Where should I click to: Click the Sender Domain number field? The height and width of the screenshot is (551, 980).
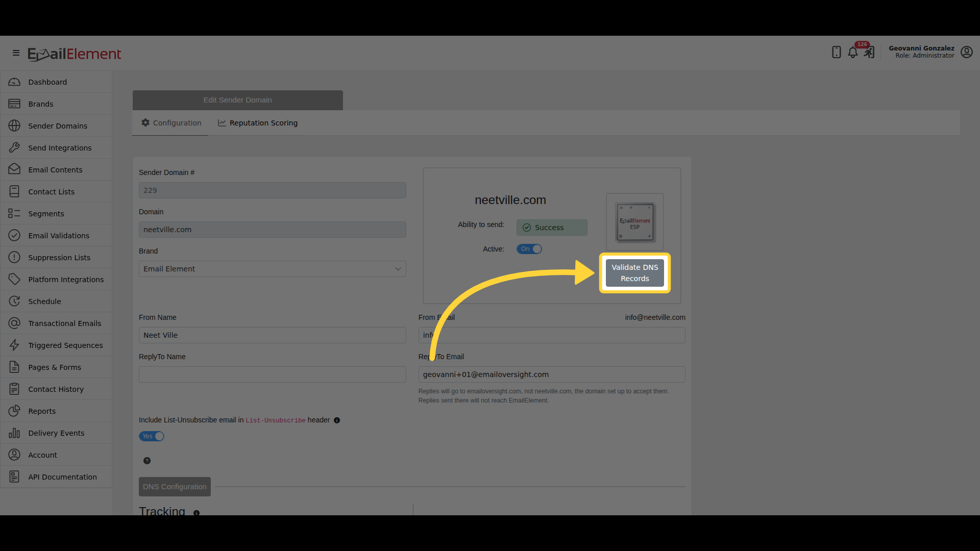273,190
